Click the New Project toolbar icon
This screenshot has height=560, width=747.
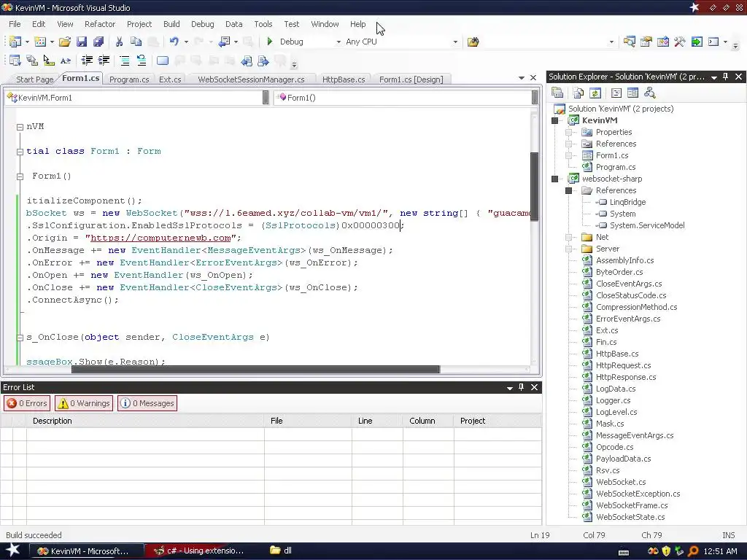click(15, 42)
